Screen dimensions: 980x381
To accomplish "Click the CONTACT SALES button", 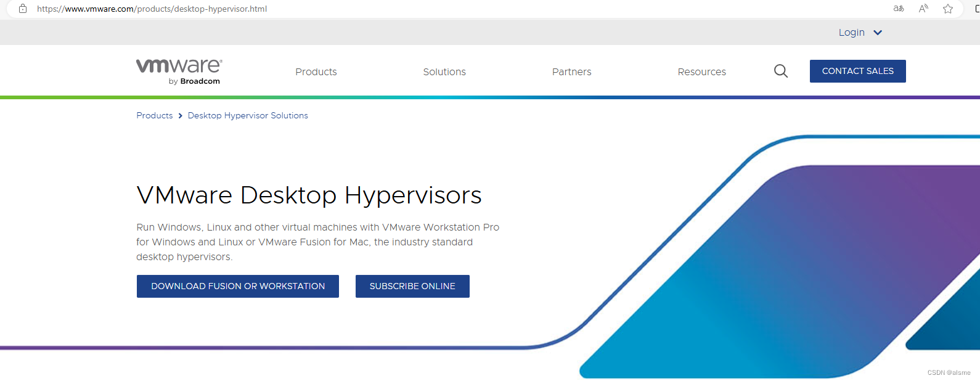I will [x=858, y=71].
